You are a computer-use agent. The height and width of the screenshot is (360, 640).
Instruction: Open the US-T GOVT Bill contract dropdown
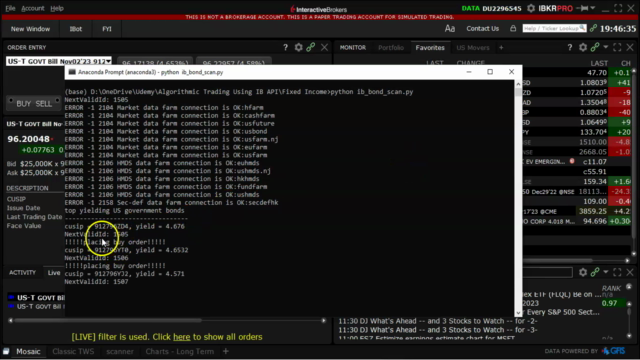pos(108,61)
